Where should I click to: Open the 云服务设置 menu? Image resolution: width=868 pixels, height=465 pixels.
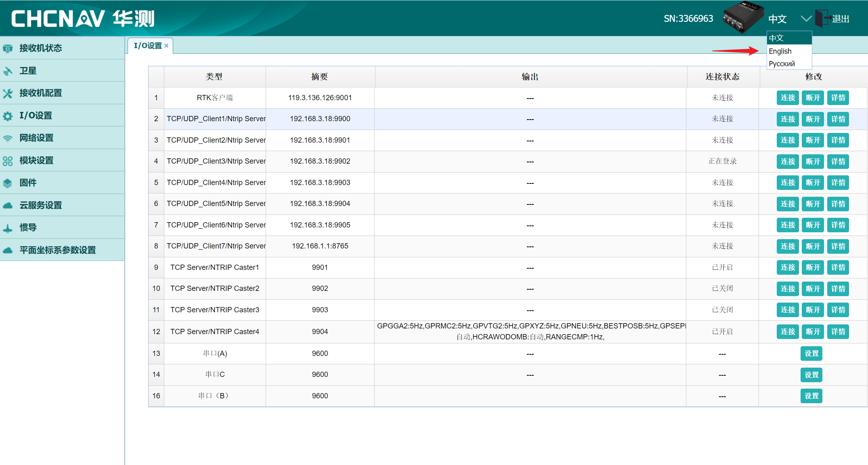tap(62, 205)
